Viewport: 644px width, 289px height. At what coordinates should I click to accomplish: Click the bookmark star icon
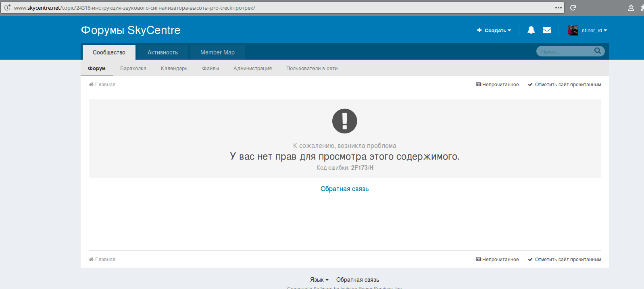click(631, 8)
